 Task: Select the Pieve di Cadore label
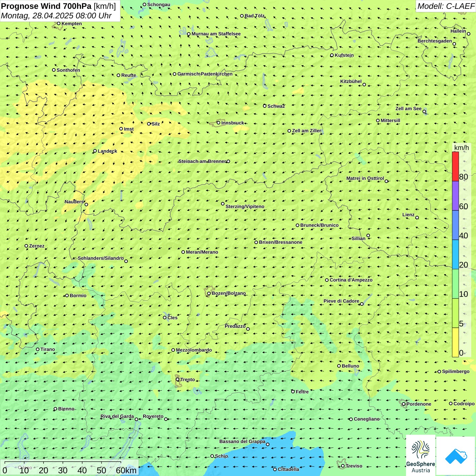(341, 301)
